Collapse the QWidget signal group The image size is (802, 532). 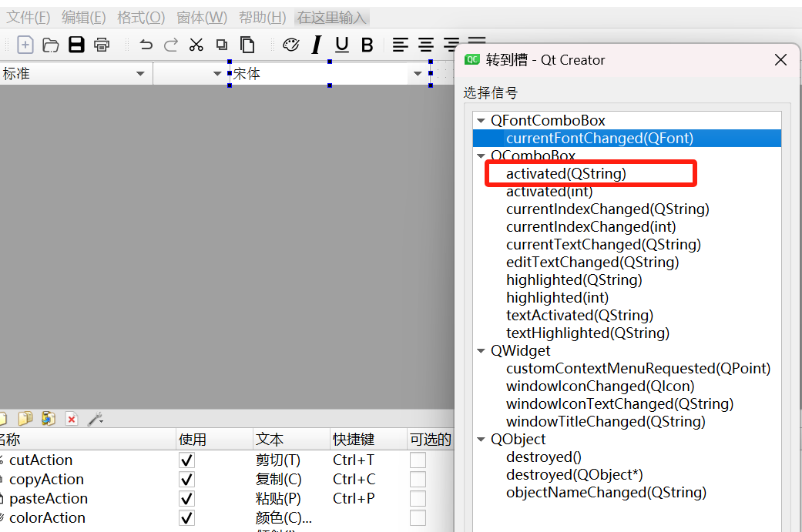(x=481, y=351)
